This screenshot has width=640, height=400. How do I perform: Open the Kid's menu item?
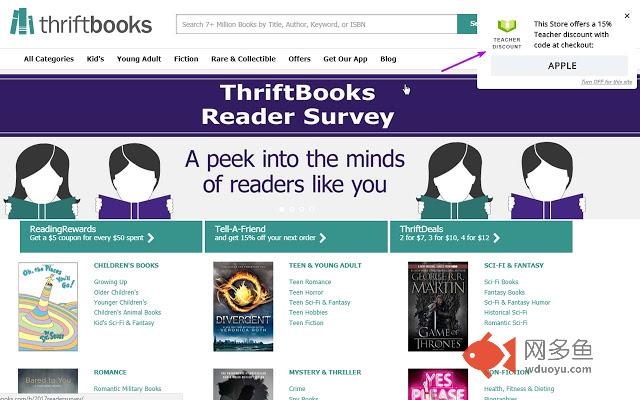click(95, 59)
